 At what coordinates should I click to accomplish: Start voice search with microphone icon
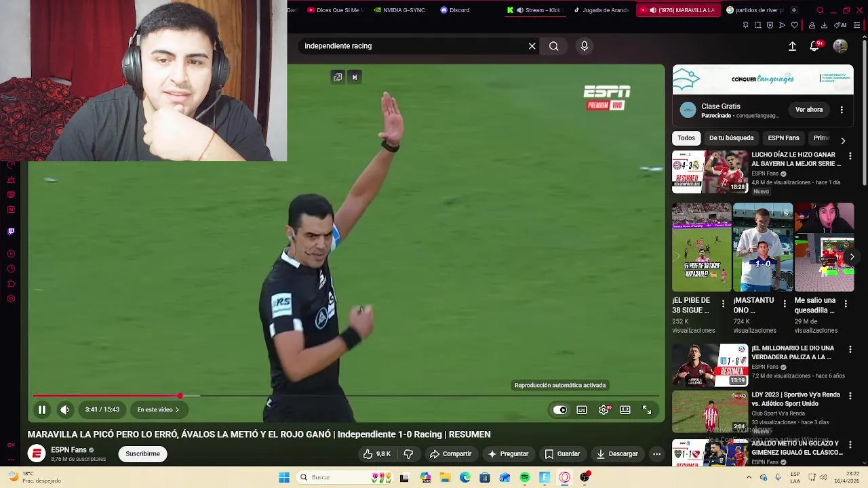(585, 46)
